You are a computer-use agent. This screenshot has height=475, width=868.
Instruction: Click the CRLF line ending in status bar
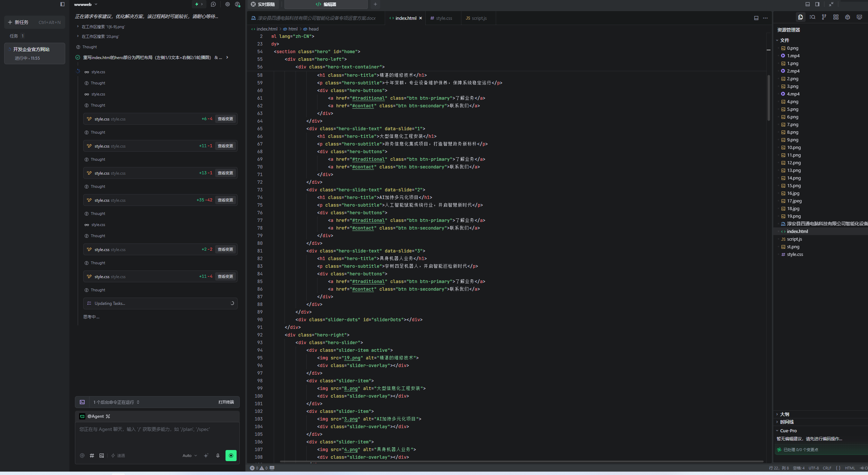(827, 468)
